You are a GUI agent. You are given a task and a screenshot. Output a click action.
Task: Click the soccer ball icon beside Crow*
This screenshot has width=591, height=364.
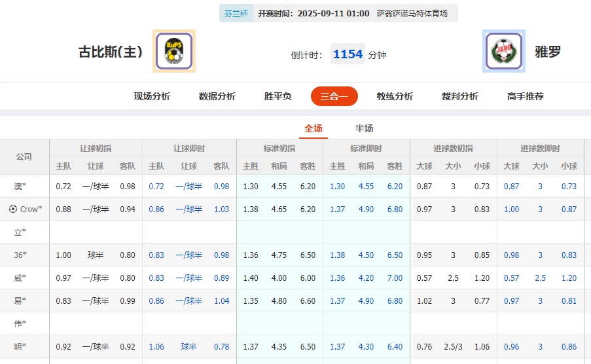click(x=13, y=209)
